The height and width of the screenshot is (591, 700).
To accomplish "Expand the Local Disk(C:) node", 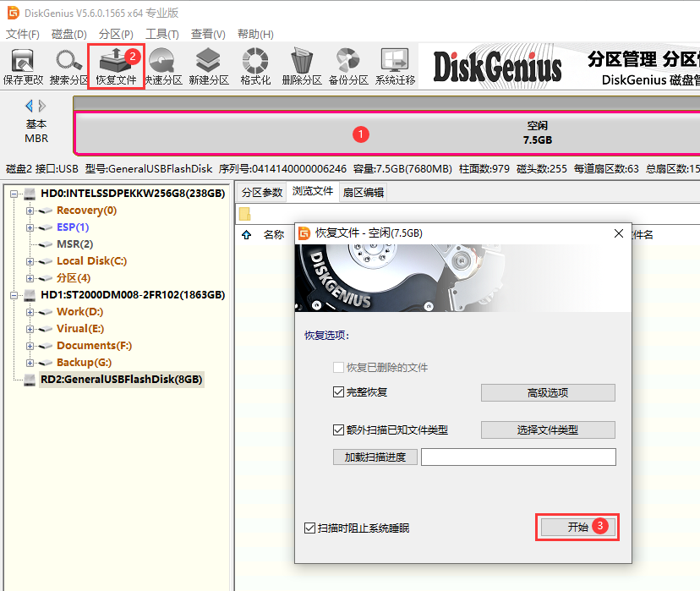I will (30, 261).
